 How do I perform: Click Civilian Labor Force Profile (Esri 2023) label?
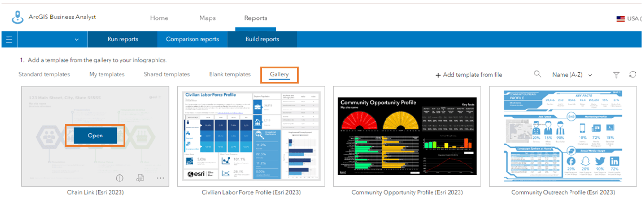[251, 193]
